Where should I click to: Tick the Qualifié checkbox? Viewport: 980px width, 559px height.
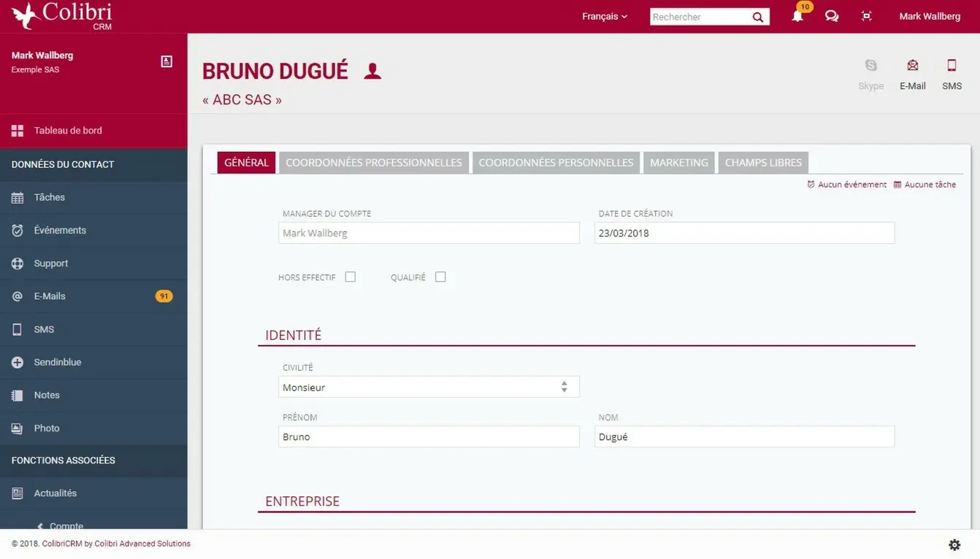pos(440,277)
